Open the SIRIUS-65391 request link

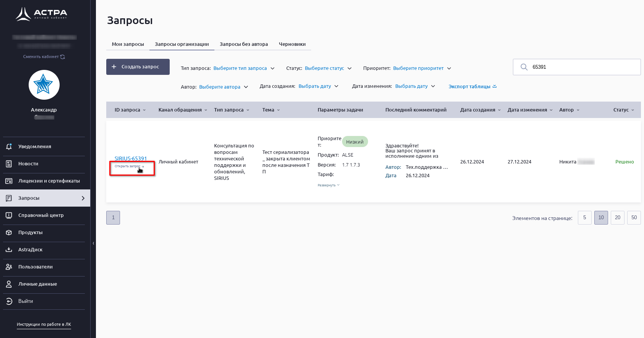point(131,158)
